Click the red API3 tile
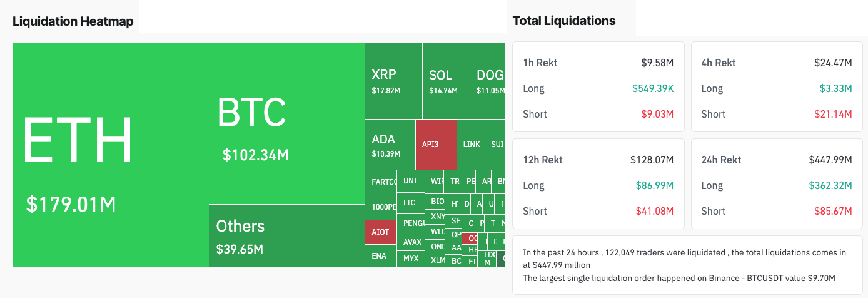 coord(435,145)
